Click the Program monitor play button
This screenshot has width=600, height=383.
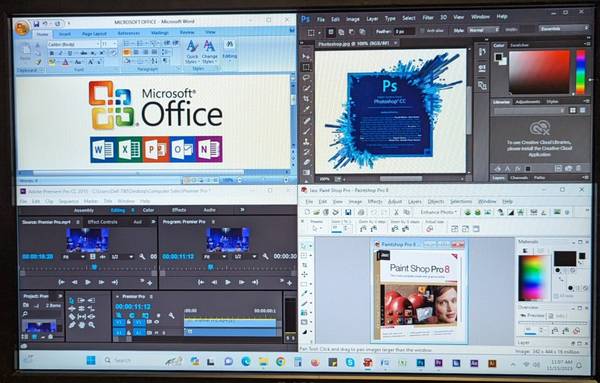tap(228, 282)
